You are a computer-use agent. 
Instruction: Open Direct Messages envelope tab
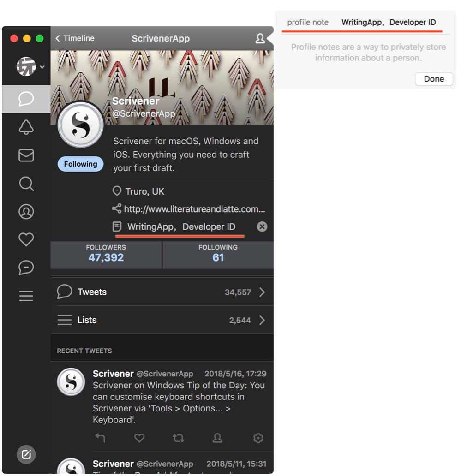26,155
